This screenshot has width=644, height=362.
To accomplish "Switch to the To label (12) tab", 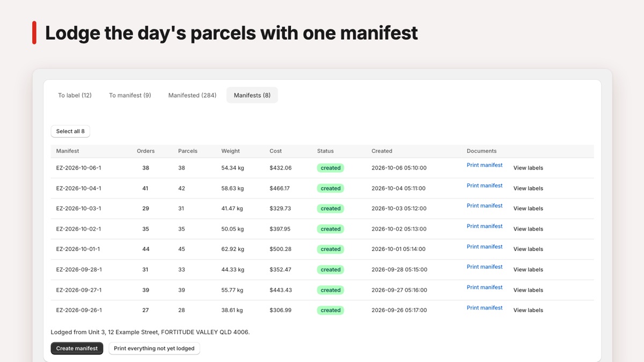I will pyautogui.click(x=75, y=95).
